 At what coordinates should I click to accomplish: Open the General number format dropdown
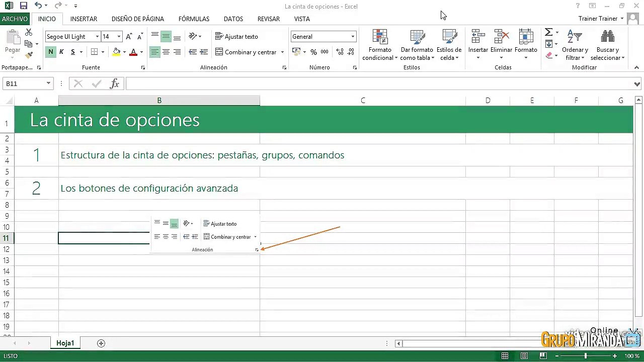pos(353,37)
